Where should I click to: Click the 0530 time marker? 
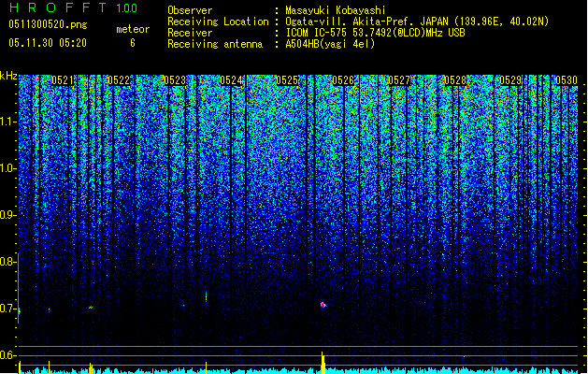click(566, 80)
